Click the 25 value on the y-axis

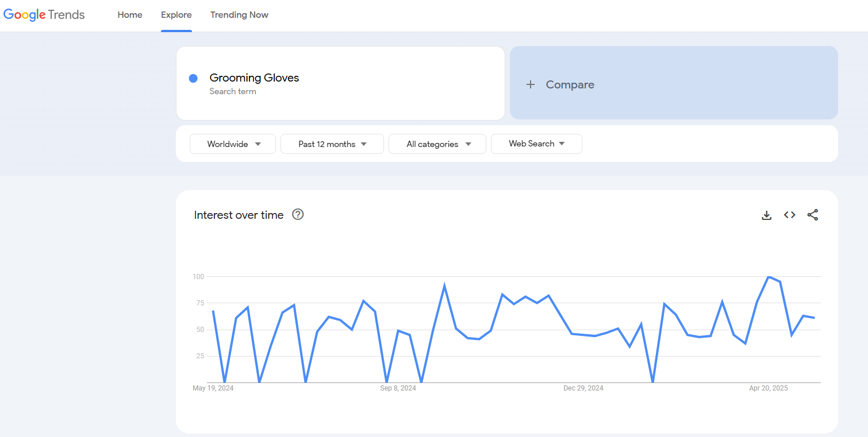200,356
